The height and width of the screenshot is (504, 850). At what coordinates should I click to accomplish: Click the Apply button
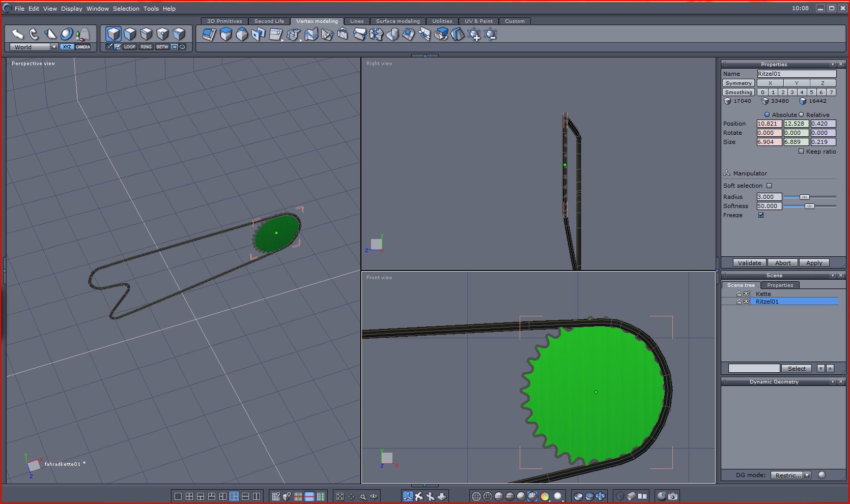[x=814, y=263]
